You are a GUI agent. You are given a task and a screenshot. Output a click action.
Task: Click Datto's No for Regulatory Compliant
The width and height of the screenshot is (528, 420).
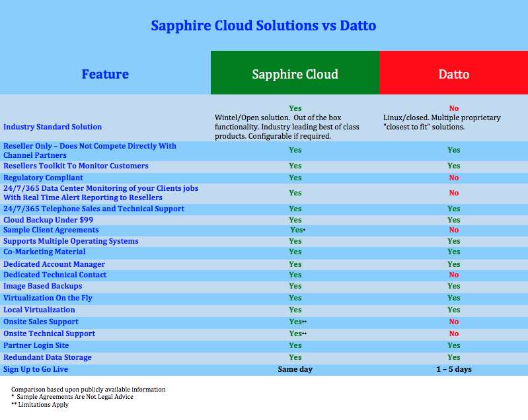(454, 178)
